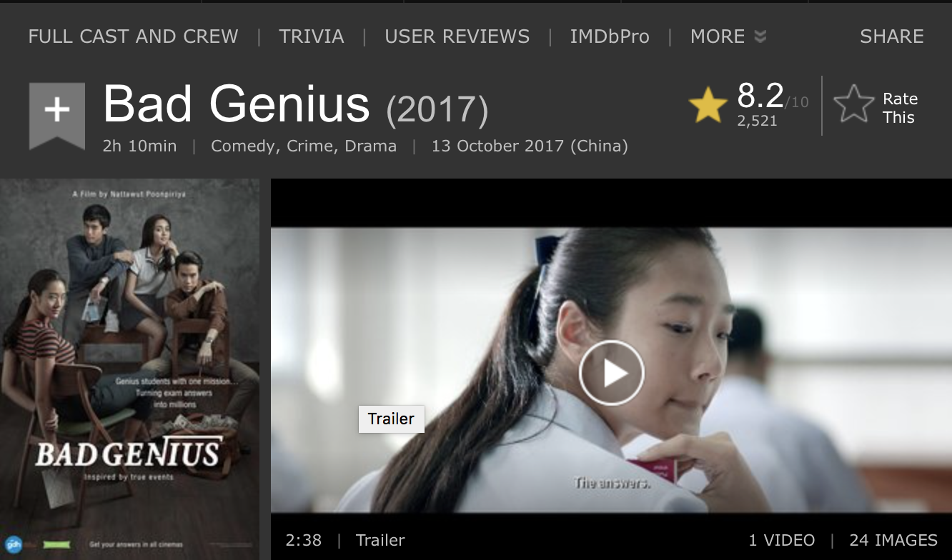Click the SHARE button
This screenshot has height=560, width=952.
[x=892, y=36]
